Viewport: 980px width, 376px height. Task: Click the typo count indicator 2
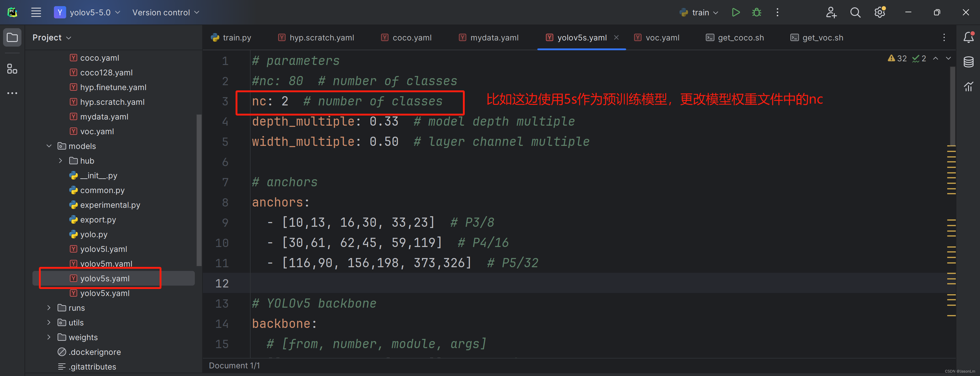(919, 58)
